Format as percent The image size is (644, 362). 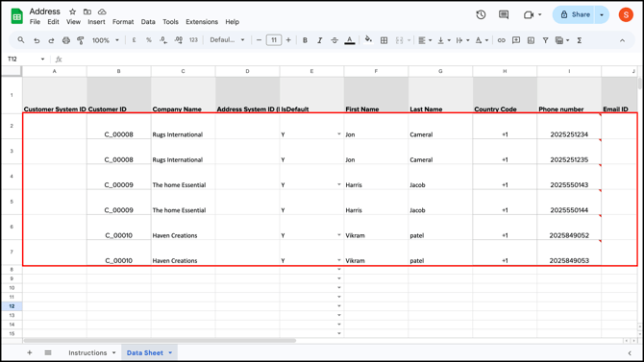(x=149, y=40)
